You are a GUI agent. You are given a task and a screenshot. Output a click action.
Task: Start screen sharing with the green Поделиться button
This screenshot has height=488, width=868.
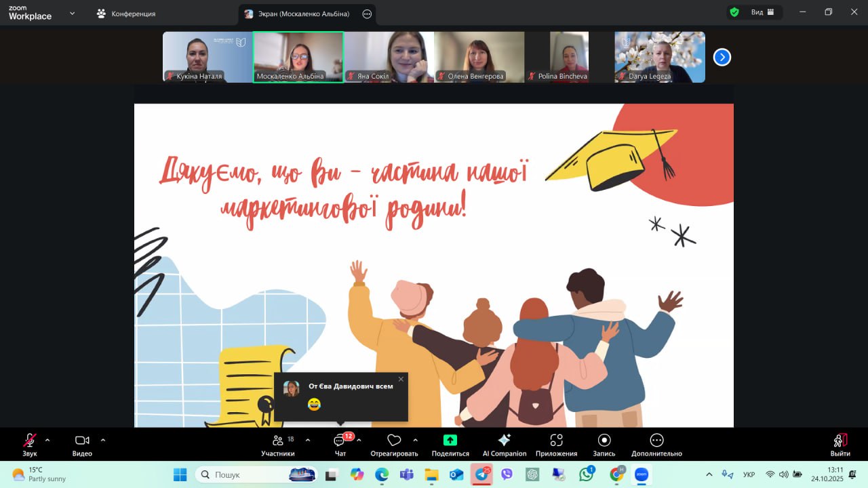(450, 445)
